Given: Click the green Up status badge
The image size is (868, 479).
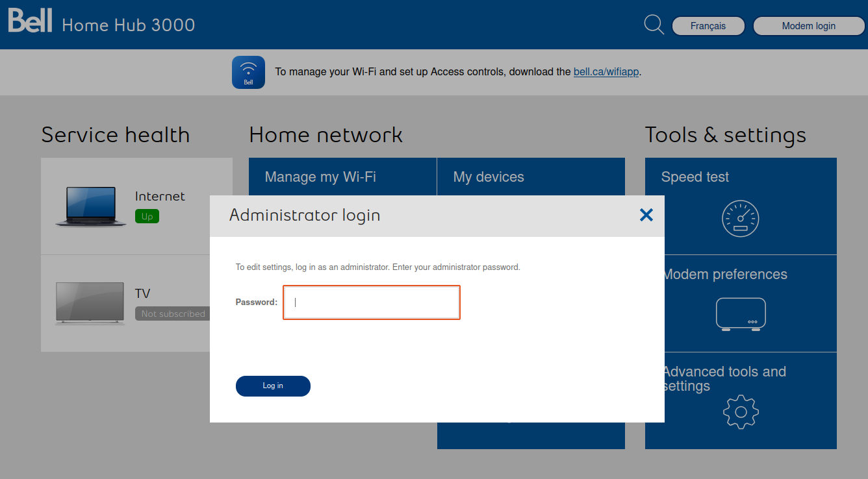Looking at the screenshot, I should tap(147, 216).
